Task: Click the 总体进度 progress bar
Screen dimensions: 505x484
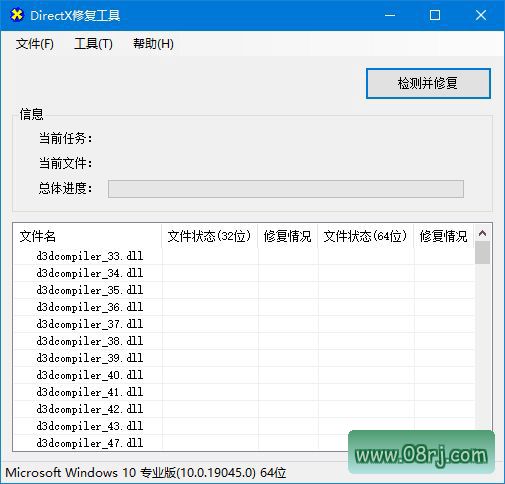Action: point(286,189)
